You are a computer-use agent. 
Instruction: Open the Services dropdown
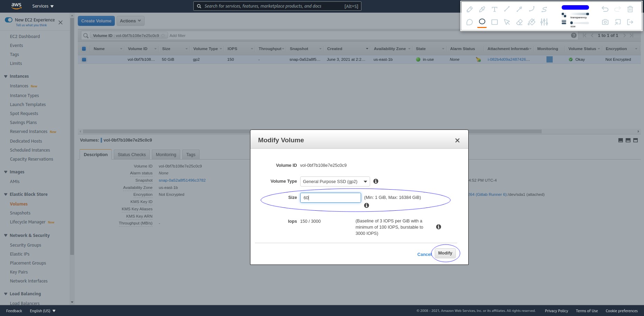click(43, 6)
